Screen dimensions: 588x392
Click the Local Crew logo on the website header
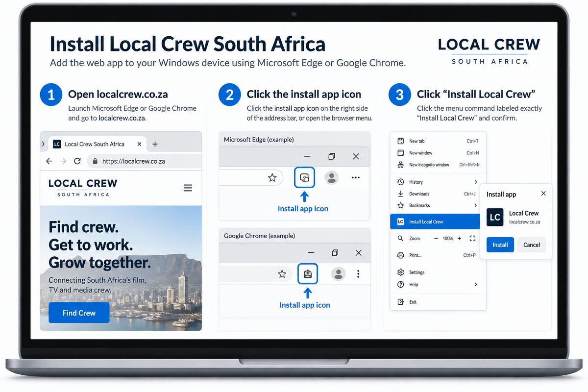(x=83, y=188)
